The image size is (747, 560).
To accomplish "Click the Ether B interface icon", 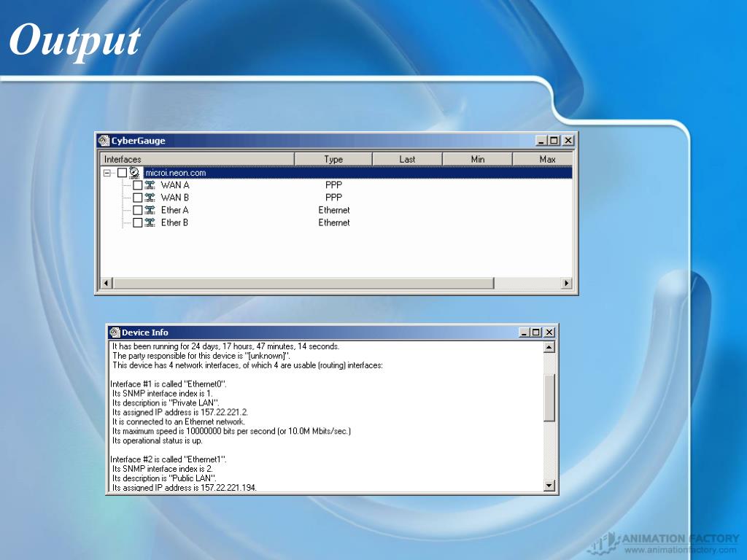I will point(150,222).
